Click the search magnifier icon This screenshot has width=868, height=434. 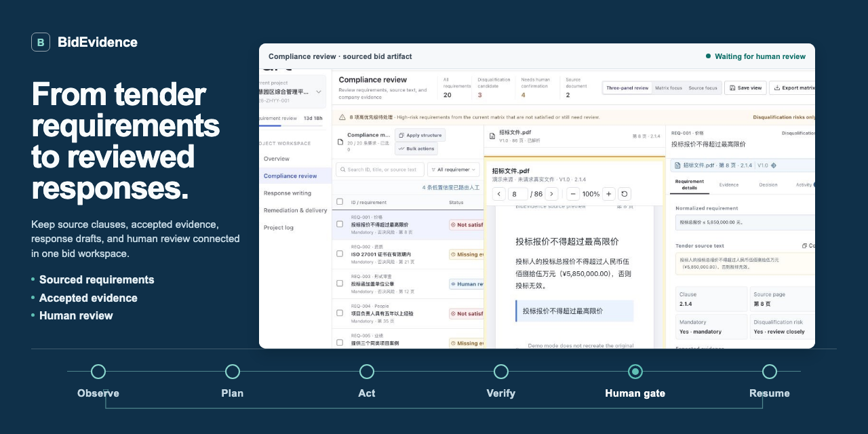[x=342, y=170]
